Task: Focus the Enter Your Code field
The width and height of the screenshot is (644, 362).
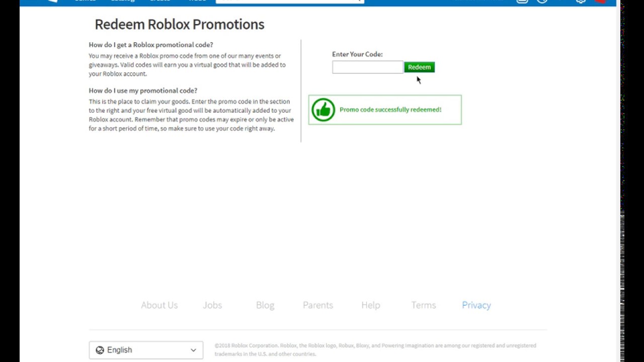Action: point(367,67)
